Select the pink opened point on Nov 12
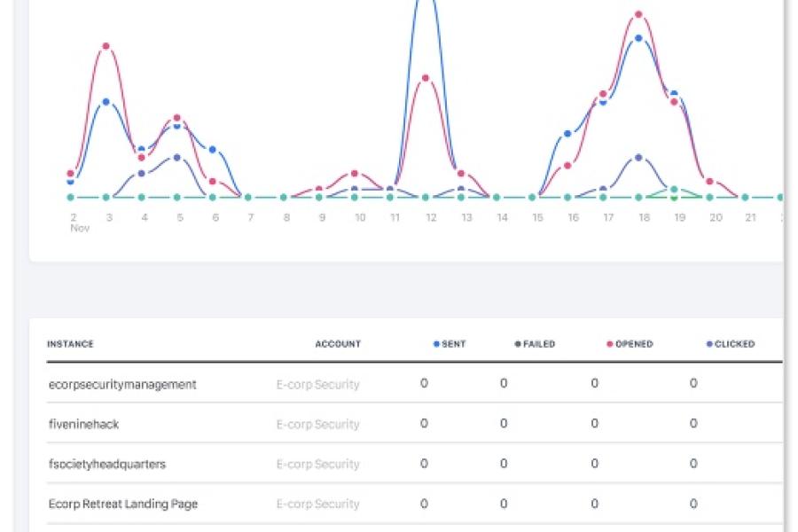 click(426, 78)
